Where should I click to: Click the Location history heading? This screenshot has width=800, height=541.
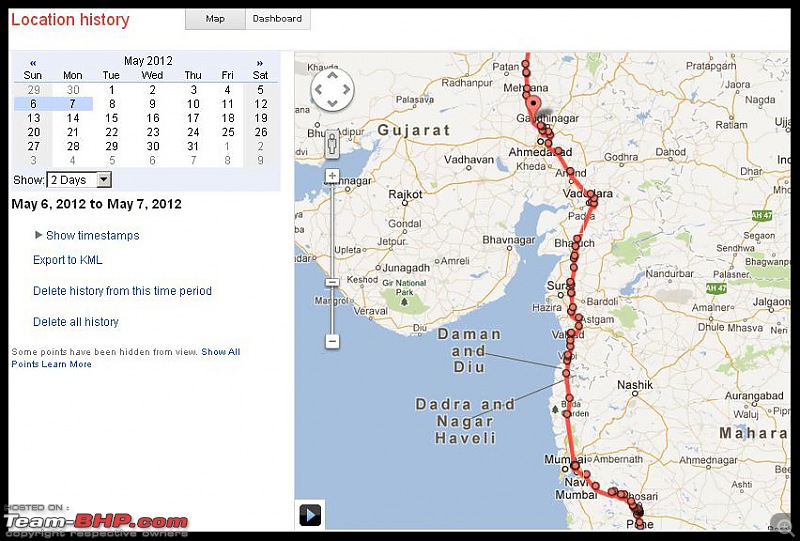[x=70, y=20]
